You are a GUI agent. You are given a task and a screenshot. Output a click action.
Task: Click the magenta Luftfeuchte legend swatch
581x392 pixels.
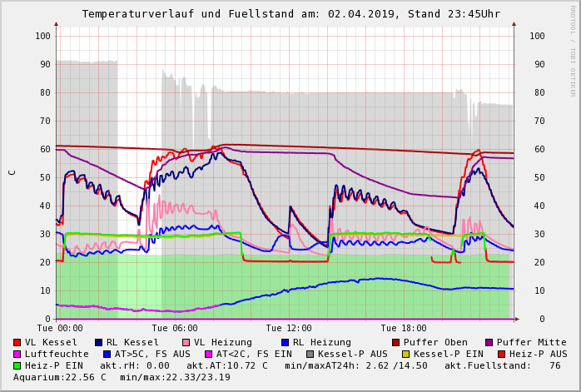click(x=17, y=354)
